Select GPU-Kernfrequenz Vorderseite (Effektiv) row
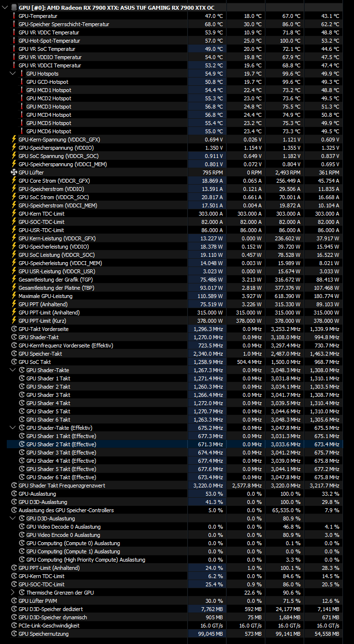The height and width of the screenshot is (644, 354). point(175,346)
